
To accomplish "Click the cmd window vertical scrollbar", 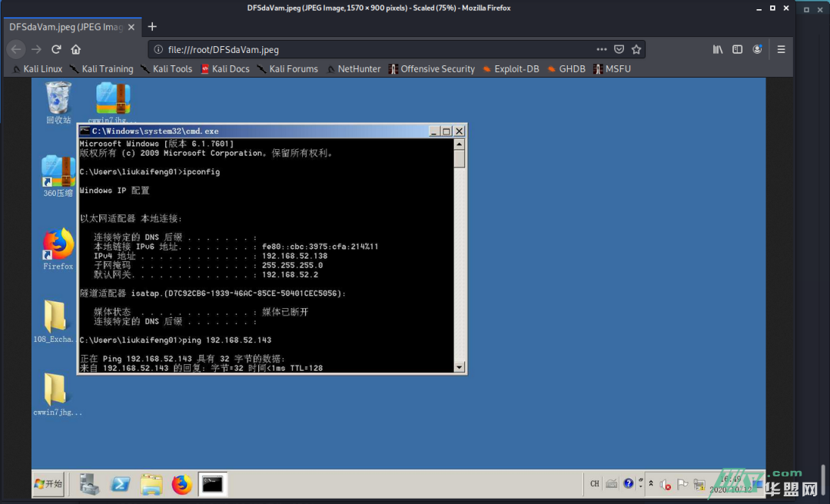I will (x=460, y=254).
